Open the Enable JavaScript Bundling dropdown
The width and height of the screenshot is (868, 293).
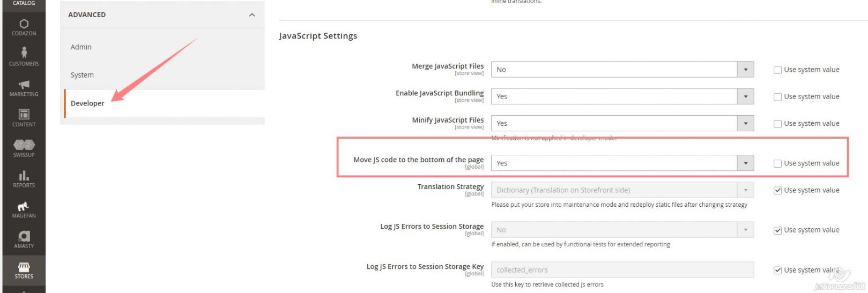(x=622, y=96)
